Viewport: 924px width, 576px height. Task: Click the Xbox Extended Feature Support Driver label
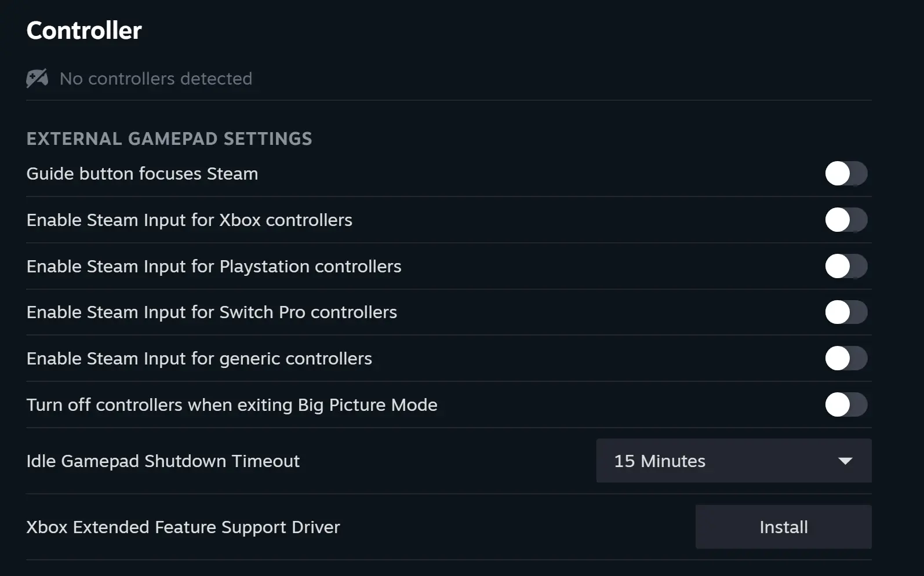183,527
